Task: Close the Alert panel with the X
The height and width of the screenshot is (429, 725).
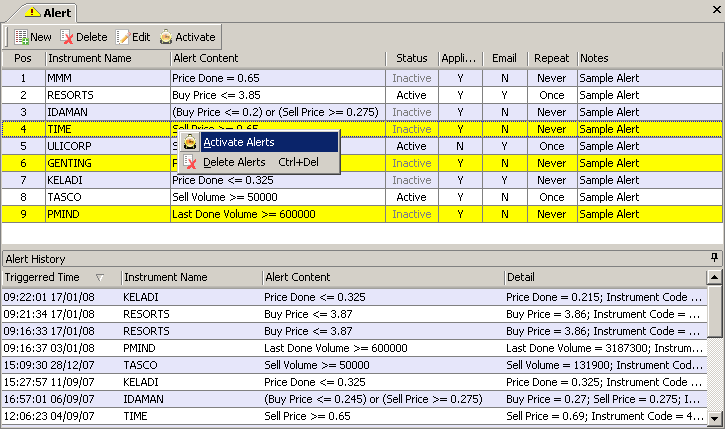Action: coord(717,9)
